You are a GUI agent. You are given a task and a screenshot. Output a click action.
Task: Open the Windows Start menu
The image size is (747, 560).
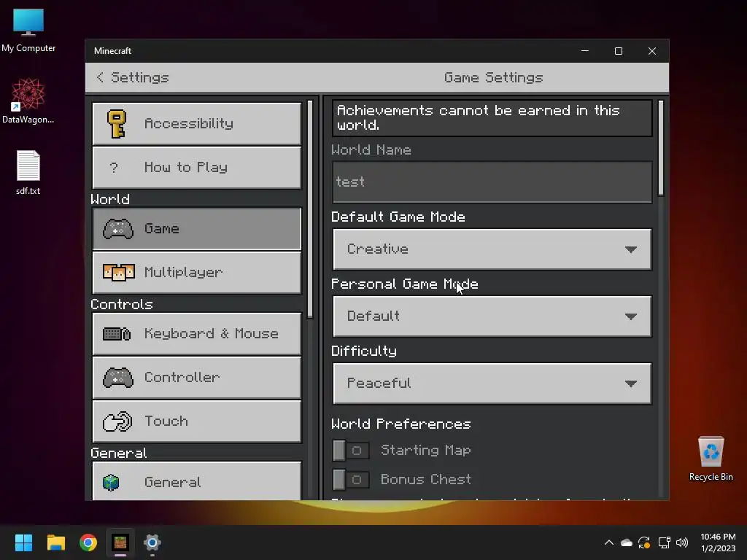coord(23,542)
